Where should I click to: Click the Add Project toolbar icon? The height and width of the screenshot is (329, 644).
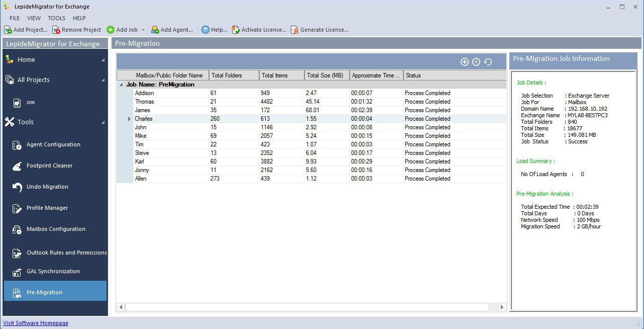[x=8, y=30]
